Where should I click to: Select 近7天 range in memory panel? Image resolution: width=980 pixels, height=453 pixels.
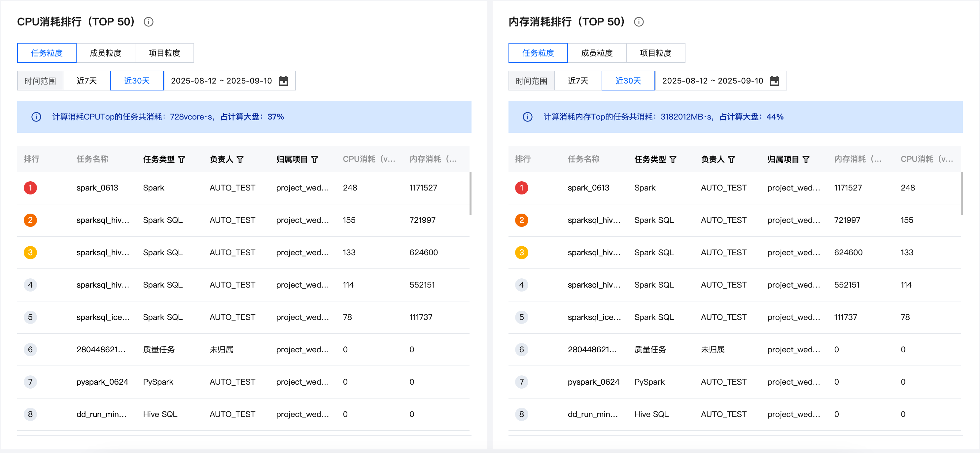point(578,81)
